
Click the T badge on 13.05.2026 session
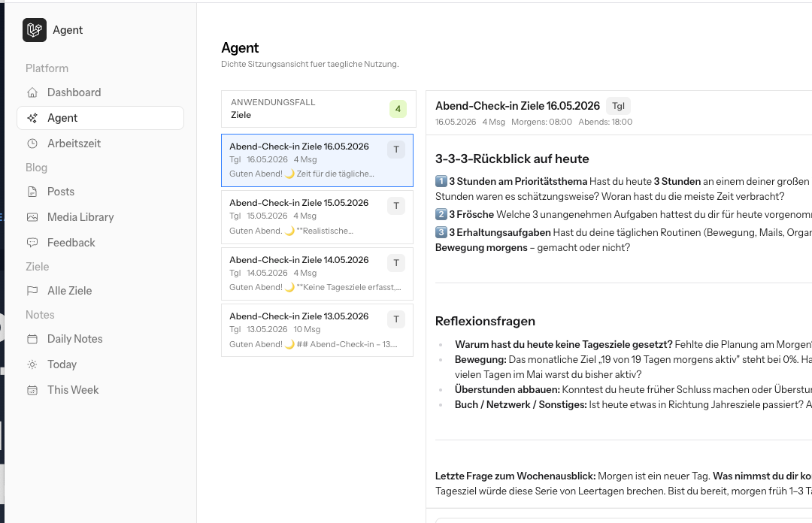tap(396, 319)
